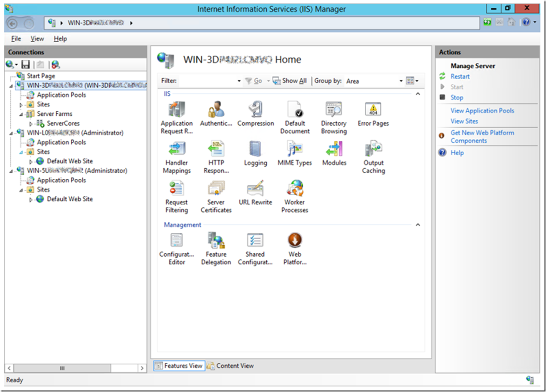This screenshot has height=392, width=546.
Task: Click Help link in Actions pane
Action: 457,153
